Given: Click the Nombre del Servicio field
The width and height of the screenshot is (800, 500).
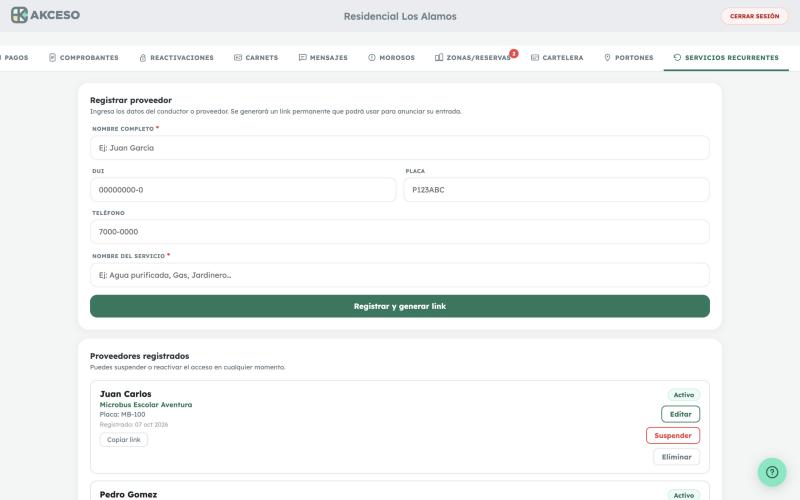Looking at the screenshot, I should [400, 275].
